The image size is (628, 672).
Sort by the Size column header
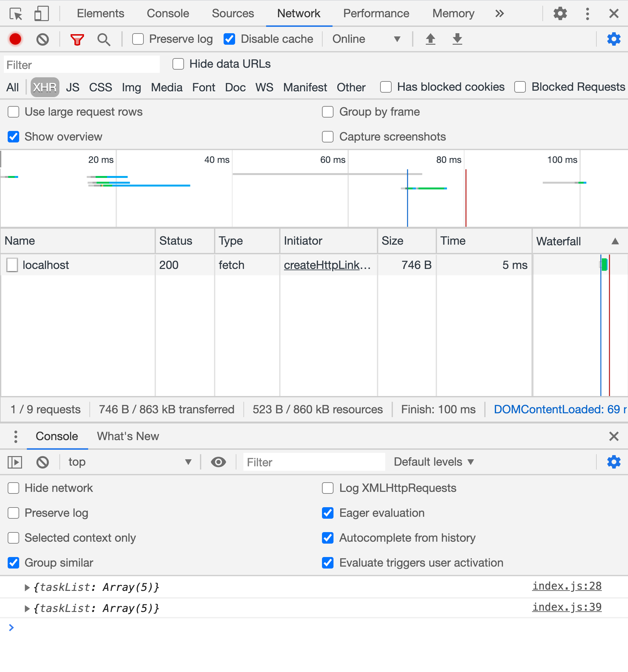click(x=407, y=241)
